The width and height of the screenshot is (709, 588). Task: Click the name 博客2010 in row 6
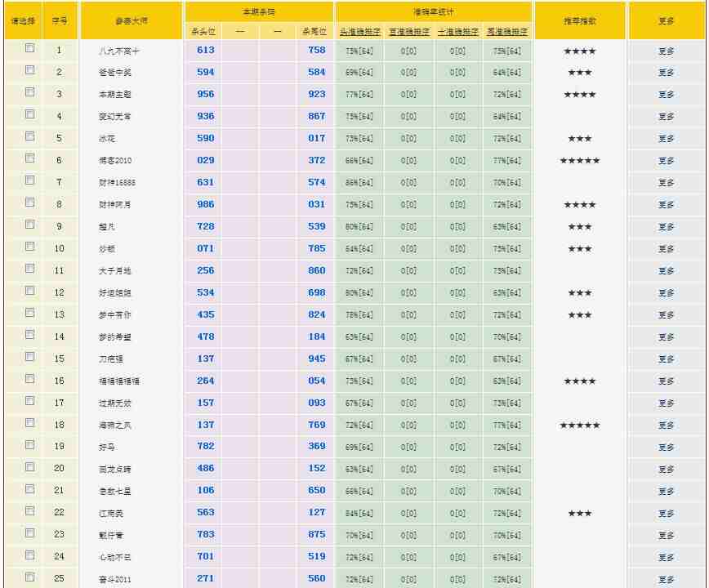pos(115,161)
